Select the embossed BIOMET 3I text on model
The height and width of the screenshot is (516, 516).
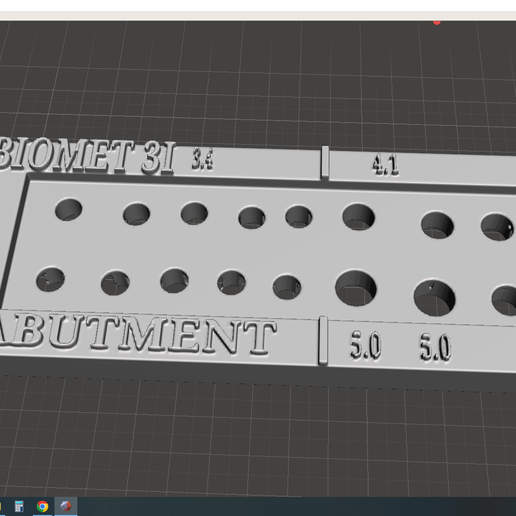coord(87,157)
